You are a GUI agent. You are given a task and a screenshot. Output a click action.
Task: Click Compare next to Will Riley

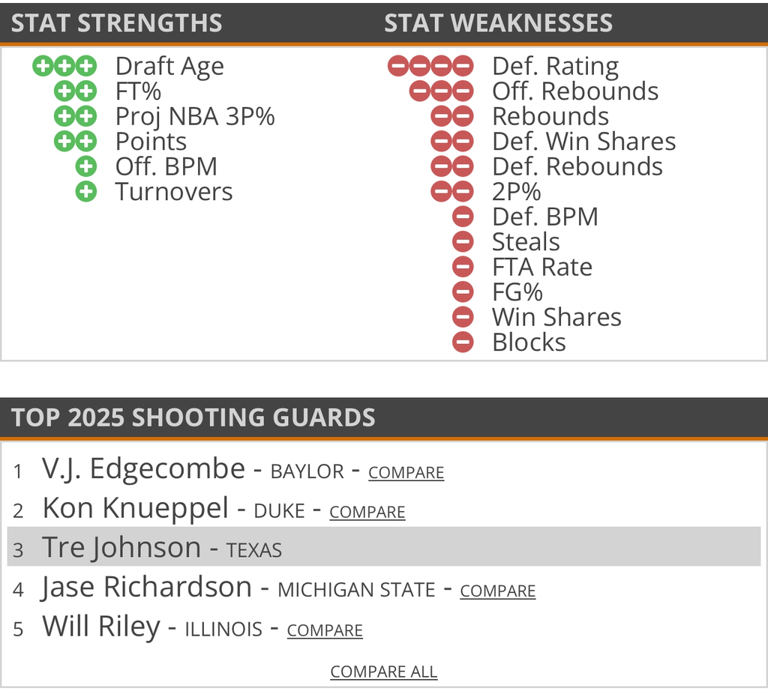tap(325, 631)
